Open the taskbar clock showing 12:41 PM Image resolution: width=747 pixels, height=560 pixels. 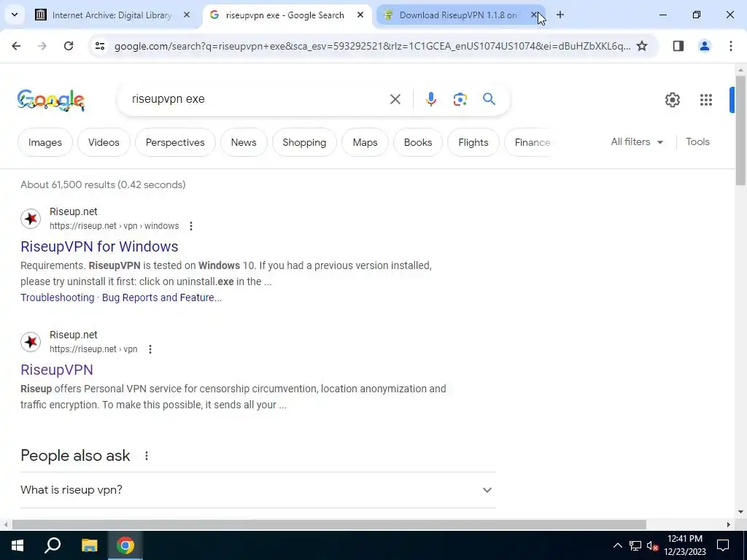[x=684, y=545]
